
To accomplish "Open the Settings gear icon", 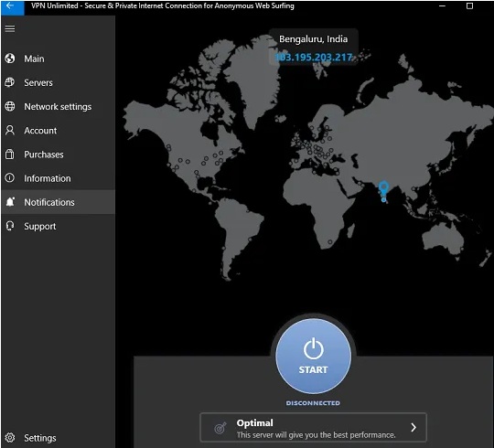I will click(10, 438).
